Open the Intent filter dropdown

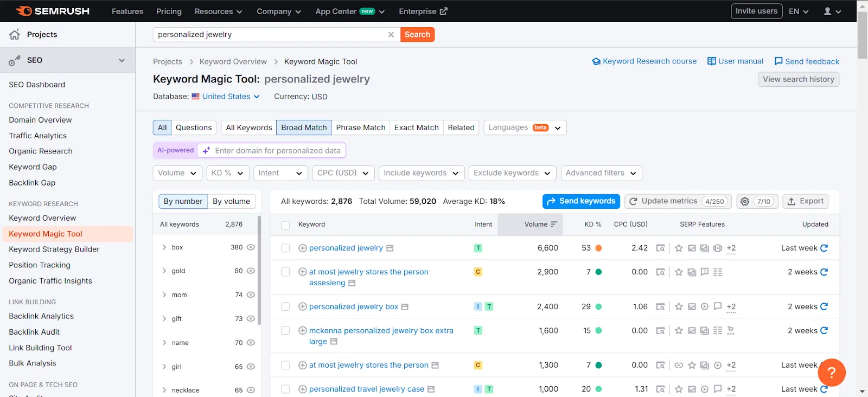click(280, 173)
